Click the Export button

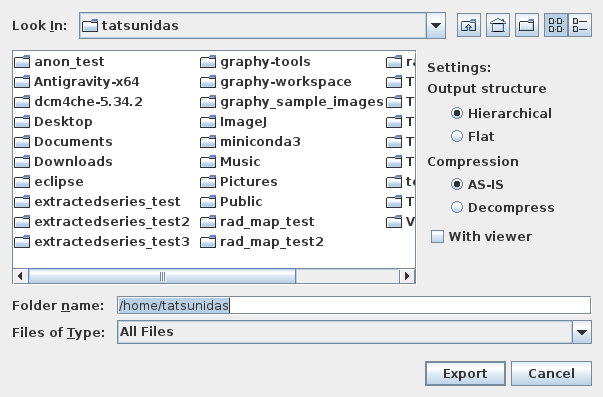click(465, 373)
